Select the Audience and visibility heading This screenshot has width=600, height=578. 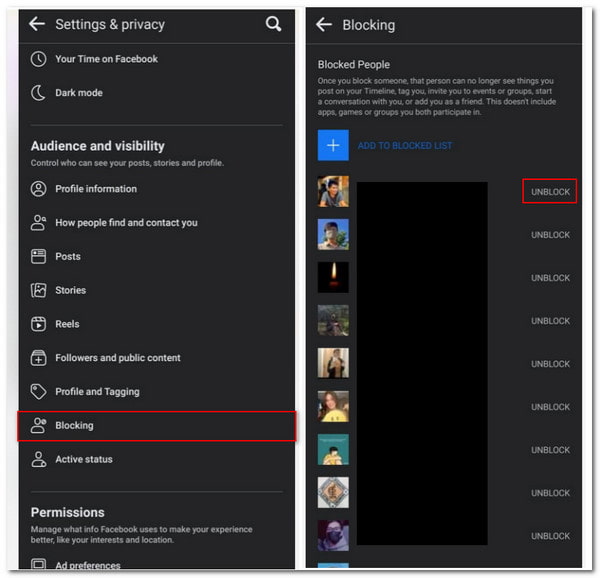(98, 146)
